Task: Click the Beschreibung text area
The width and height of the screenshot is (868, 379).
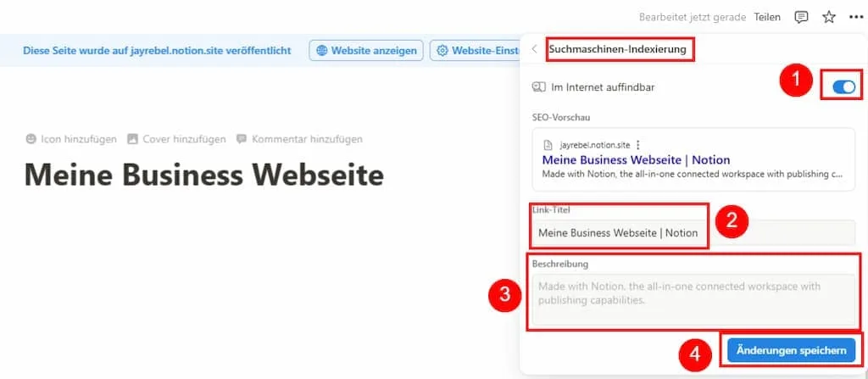Action: 693,300
